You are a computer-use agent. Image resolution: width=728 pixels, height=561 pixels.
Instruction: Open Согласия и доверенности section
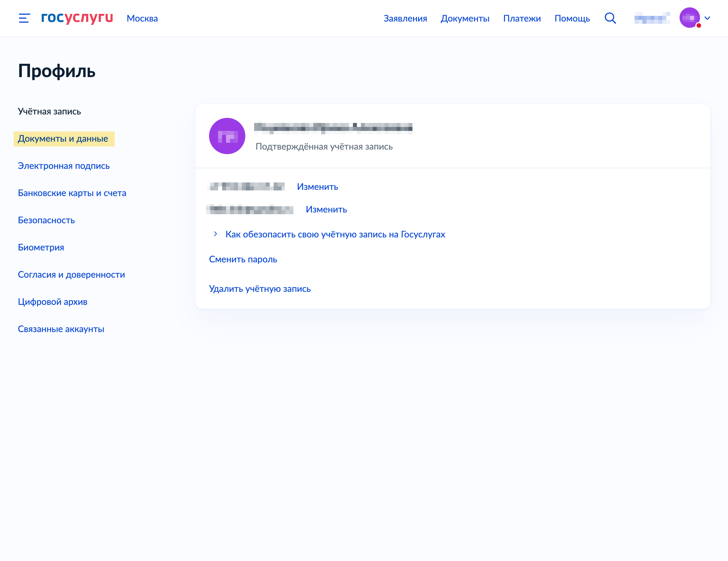[71, 275]
